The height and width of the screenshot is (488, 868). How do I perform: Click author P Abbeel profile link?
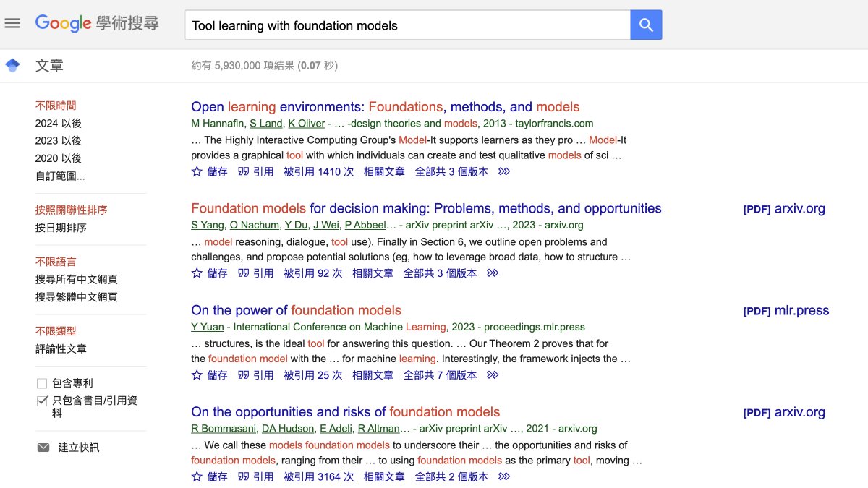click(x=365, y=225)
